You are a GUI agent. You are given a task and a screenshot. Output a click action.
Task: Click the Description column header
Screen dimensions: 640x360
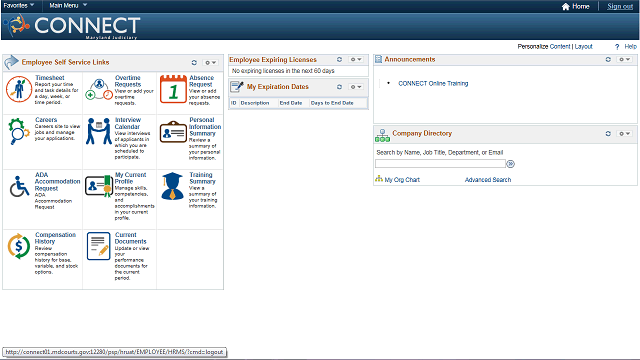(255, 103)
